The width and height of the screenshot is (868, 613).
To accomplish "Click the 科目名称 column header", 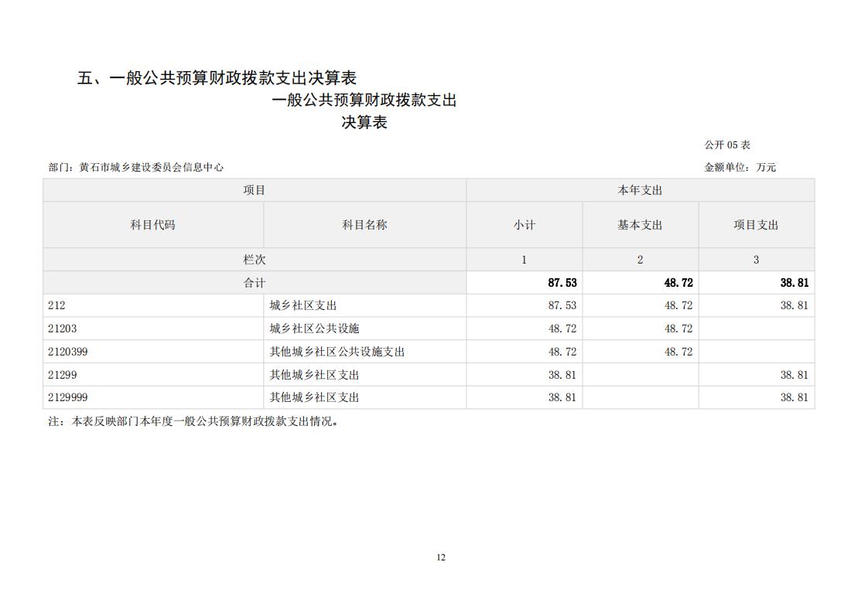I will 364,225.
